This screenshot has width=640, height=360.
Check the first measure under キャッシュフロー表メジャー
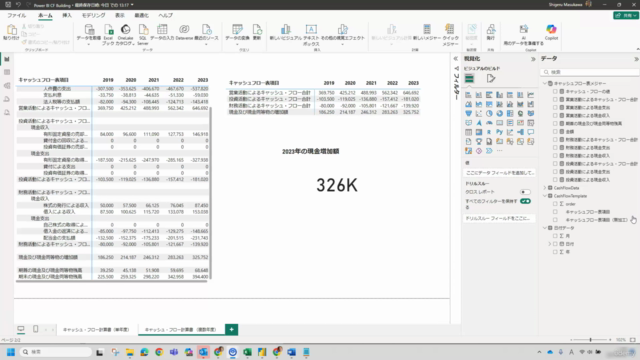[x=555, y=91]
